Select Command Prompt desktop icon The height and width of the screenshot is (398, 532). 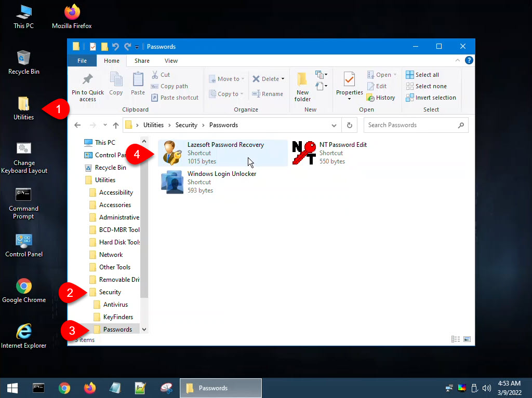click(x=23, y=204)
